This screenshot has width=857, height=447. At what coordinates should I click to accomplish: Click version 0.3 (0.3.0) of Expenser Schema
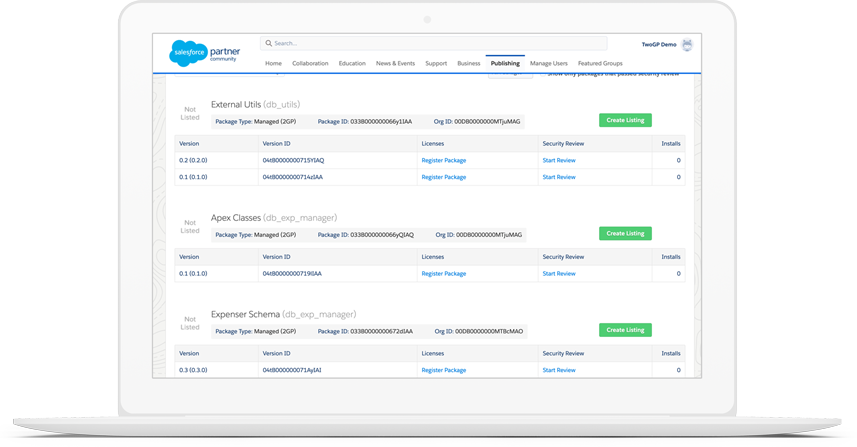[193, 370]
